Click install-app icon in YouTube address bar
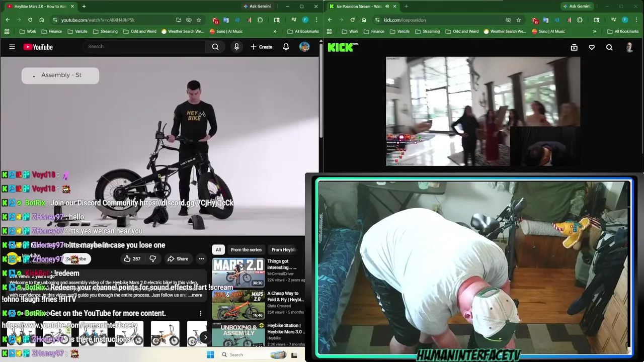 coord(179,20)
